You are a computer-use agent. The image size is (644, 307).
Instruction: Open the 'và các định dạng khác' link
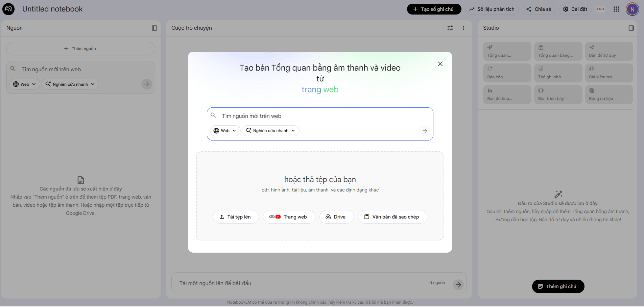click(x=355, y=190)
